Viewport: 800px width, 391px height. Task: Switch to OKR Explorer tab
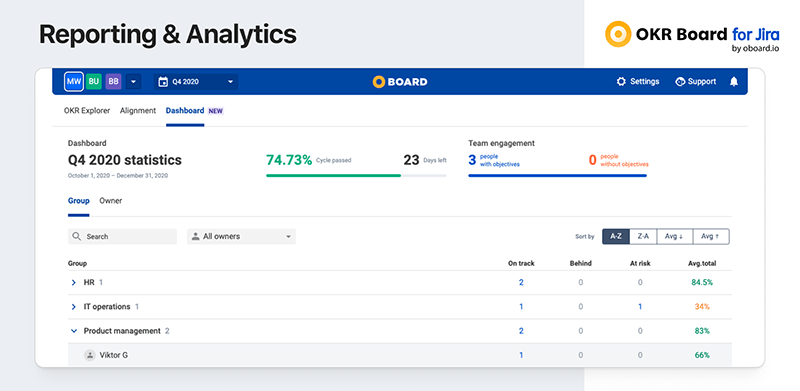(87, 110)
